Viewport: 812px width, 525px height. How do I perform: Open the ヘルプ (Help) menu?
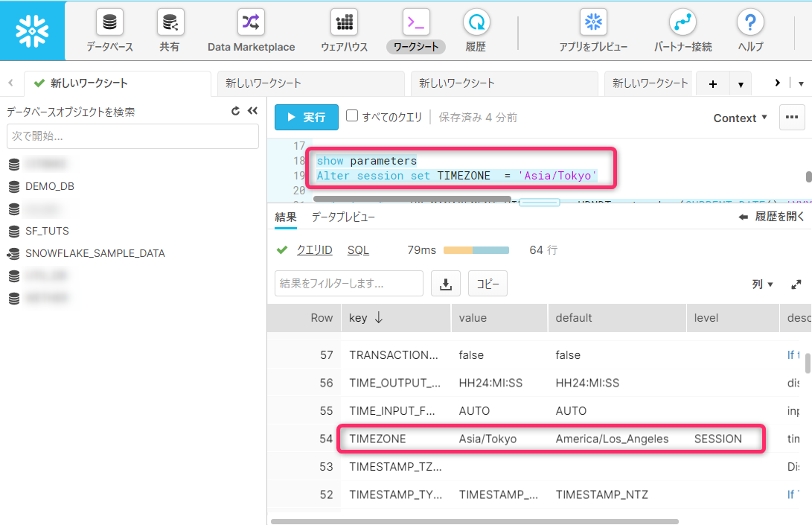click(x=750, y=31)
